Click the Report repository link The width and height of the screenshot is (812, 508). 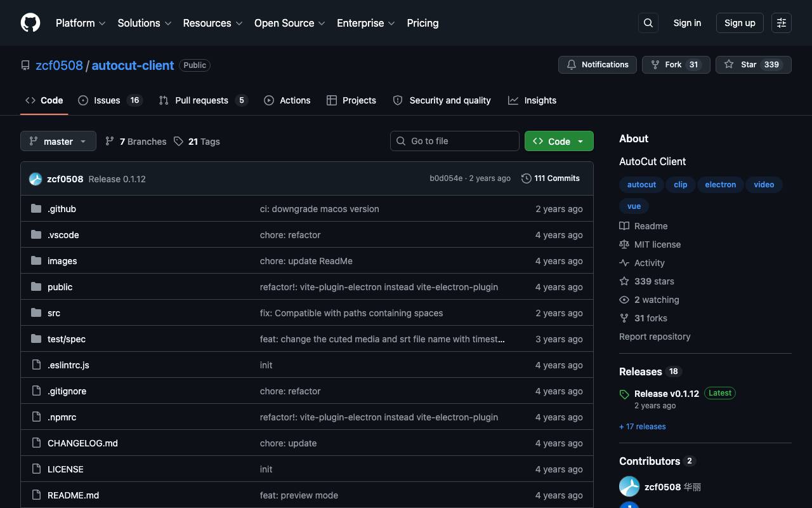(x=655, y=337)
